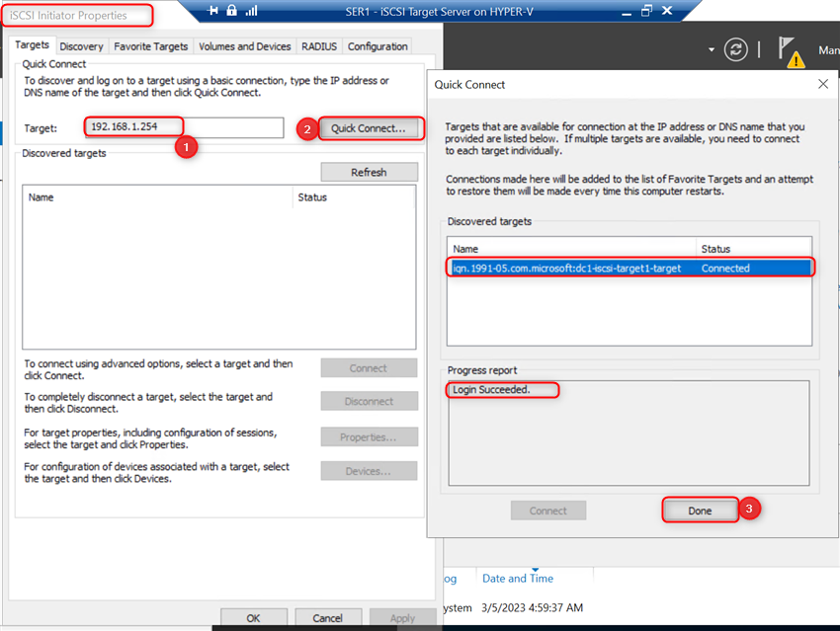Click the Ctrl+Alt+Delete icon on Hyper-V toolbar

[211, 11]
